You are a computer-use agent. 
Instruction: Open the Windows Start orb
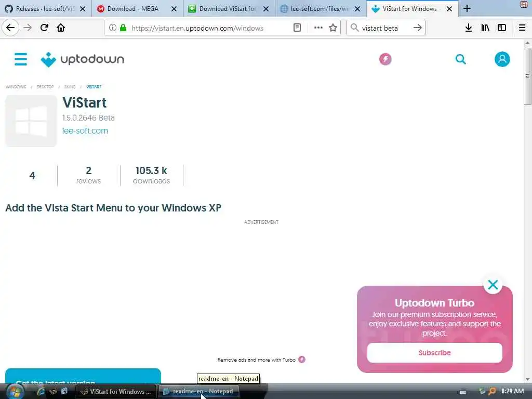pos(15,392)
